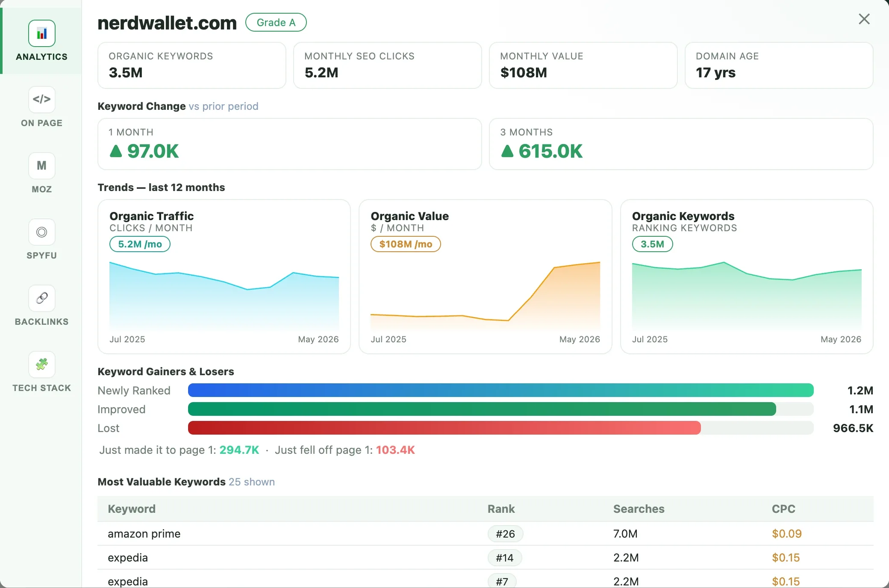Select the Monthly Value $108M card
Screen dimensions: 889x588
pos(583,65)
